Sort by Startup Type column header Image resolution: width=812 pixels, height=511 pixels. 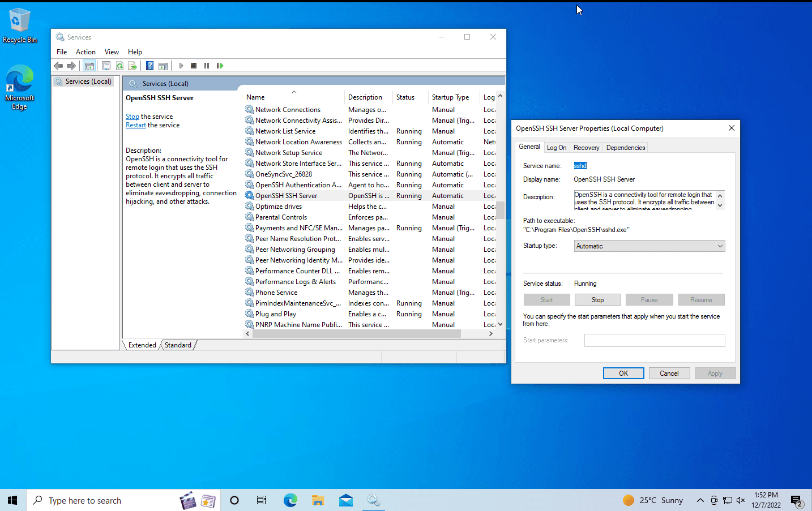coord(453,97)
